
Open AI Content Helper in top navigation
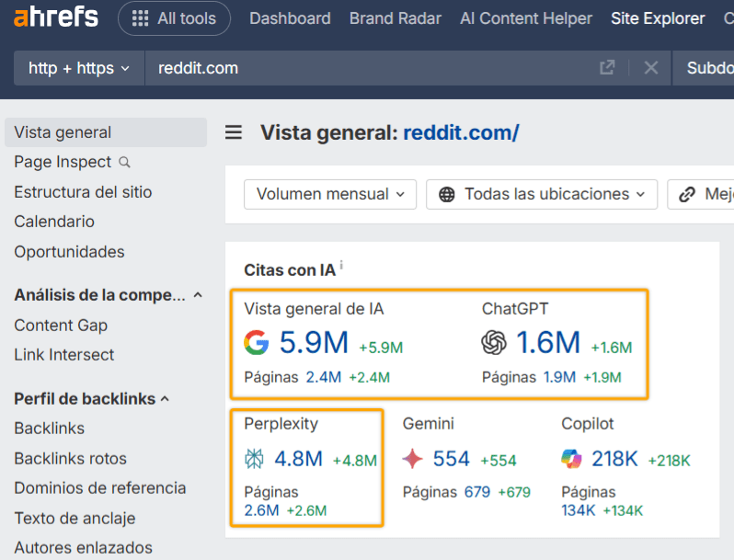pos(526,18)
